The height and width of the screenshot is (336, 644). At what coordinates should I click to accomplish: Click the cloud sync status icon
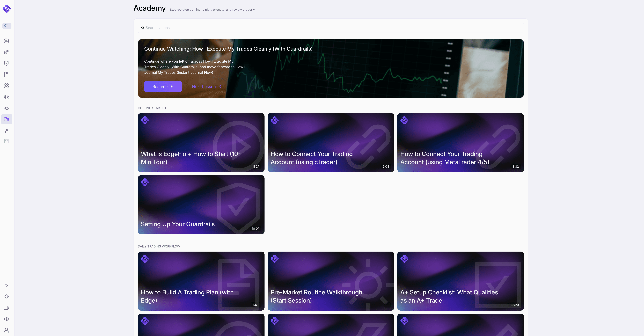click(7, 26)
